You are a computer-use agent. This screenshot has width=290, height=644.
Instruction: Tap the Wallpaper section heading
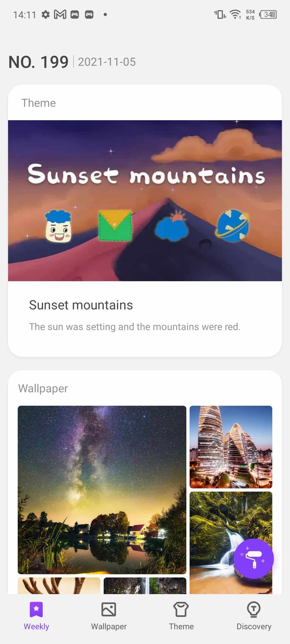43,389
